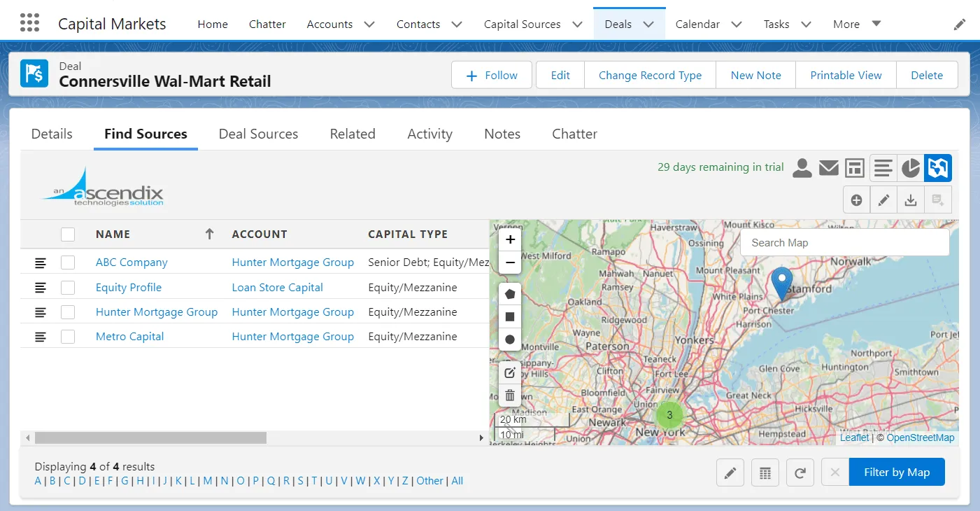Open row menu icon for Equity Profile
The width and height of the screenshot is (980, 511).
(41, 288)
